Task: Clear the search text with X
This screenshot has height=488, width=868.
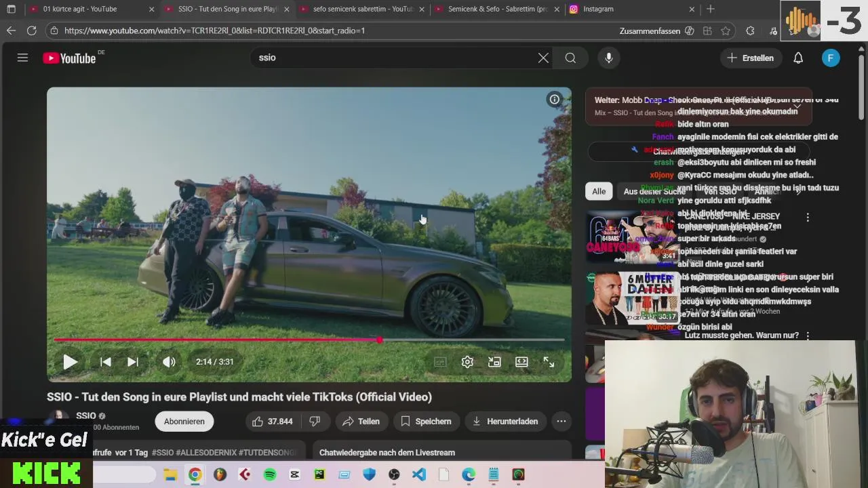Action: click(x=543, y=58)
